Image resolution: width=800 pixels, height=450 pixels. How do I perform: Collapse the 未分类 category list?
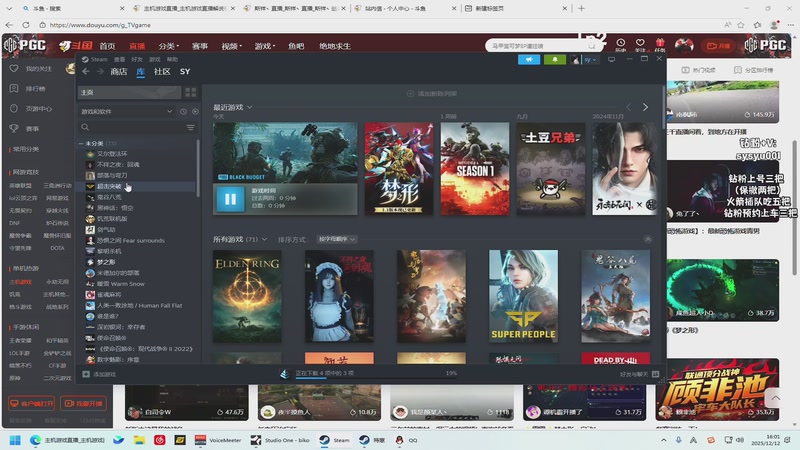[81, 143]
